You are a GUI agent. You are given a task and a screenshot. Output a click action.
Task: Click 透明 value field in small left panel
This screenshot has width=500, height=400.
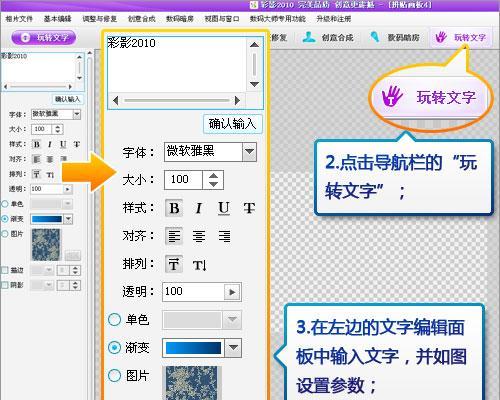[47, 189]
